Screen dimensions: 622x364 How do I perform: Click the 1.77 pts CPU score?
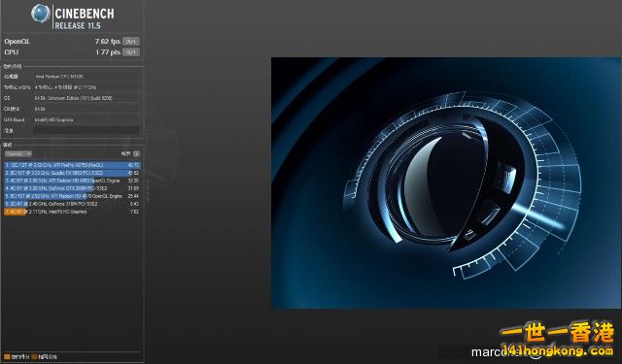pyautogui.click(x=108, y=51)
